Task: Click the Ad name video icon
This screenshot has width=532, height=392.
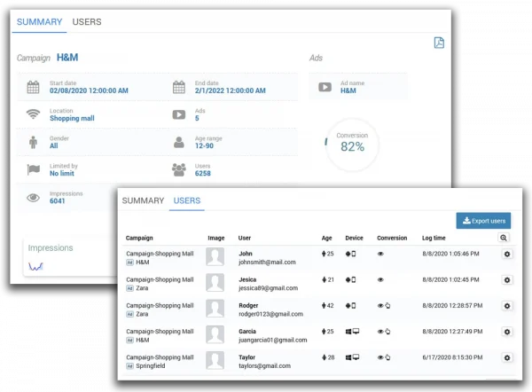Action: (325, 87)
